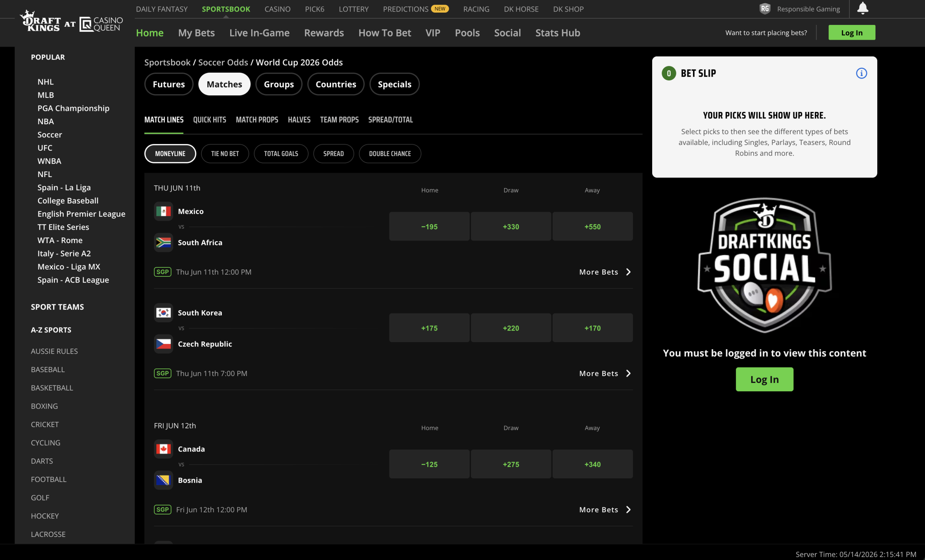Click the Mexico flag icon
Image resolution: width=925 pixels, height=560 pixels.
point(163,211)
